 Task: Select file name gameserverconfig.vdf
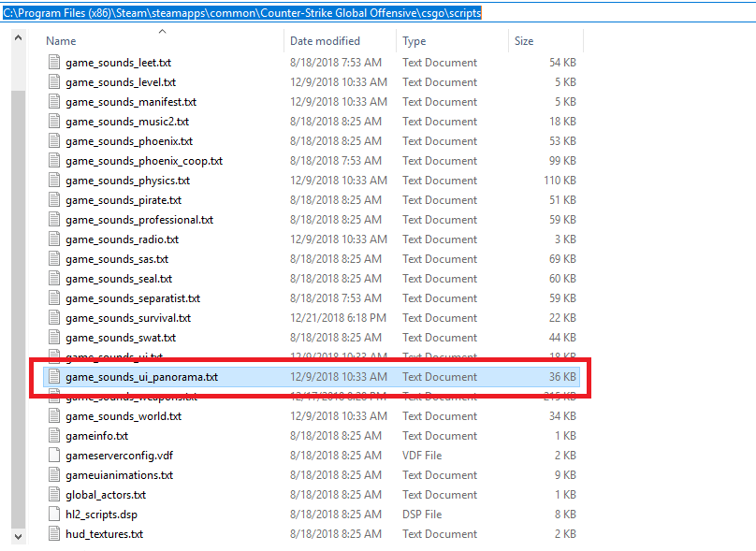119,456
